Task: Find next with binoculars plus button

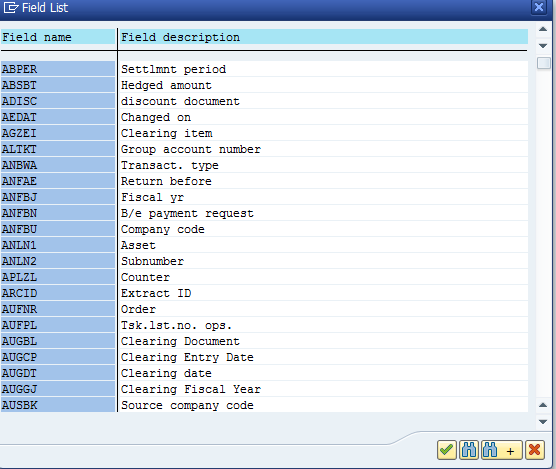Action: pos(501,450)
